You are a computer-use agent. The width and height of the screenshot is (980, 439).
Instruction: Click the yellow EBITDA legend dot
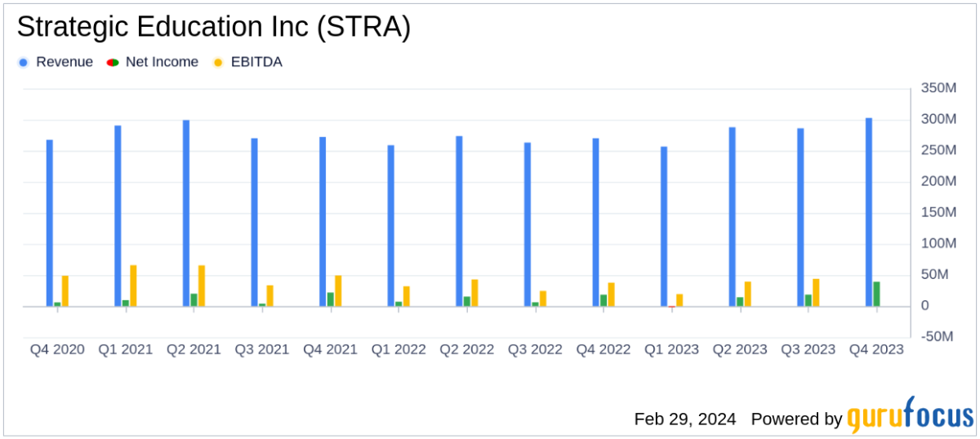coord(218,63)
